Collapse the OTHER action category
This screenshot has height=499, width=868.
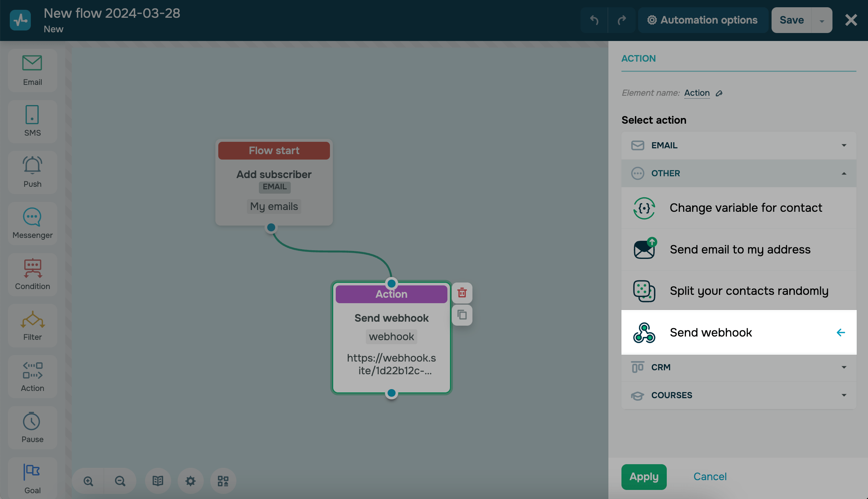point(739,173)
